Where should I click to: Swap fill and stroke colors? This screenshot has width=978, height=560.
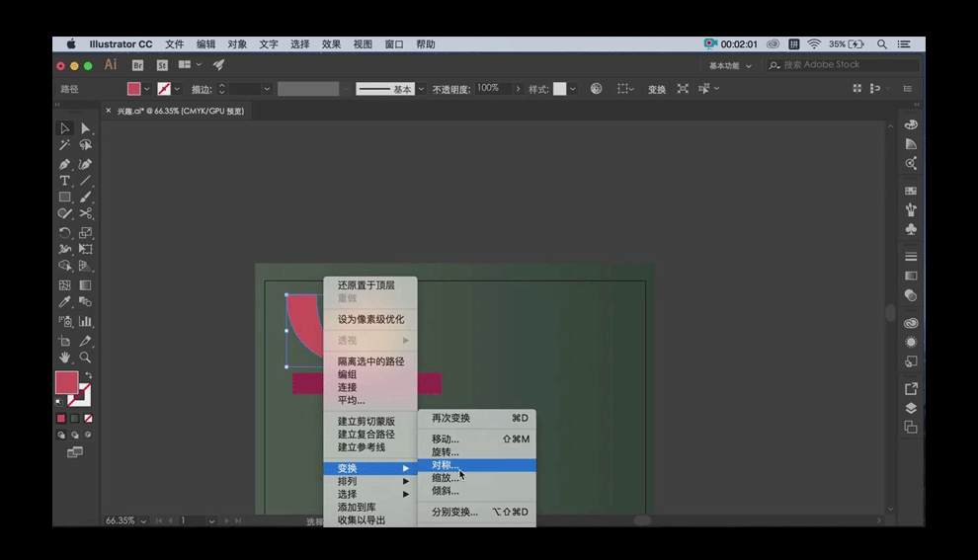pyautogui.click(x=87, y=376)
